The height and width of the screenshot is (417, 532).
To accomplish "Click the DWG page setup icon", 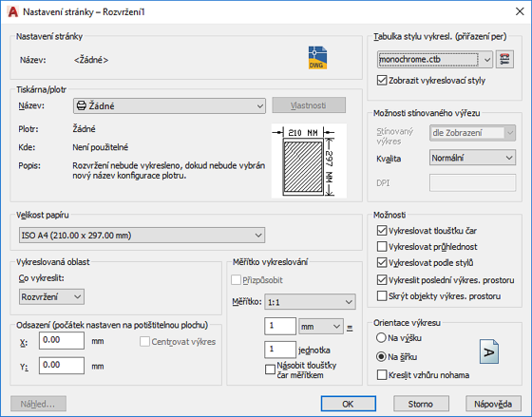I will tap(317, 58).
